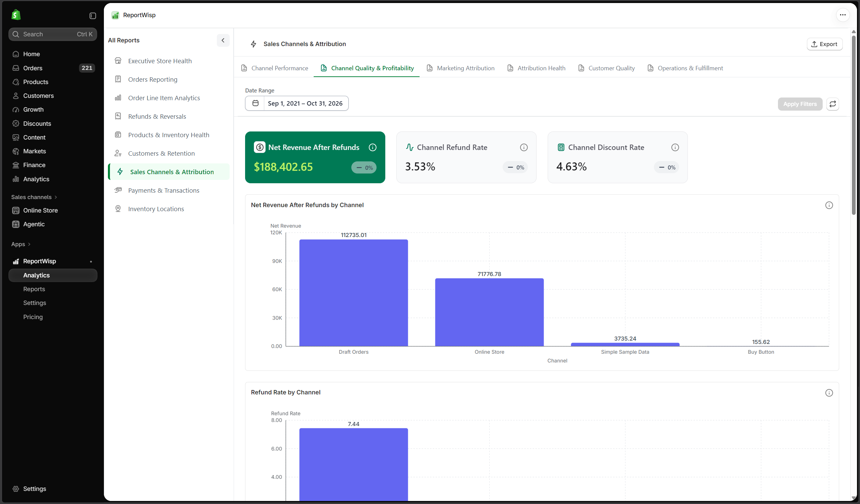
Task: Click the refresh filters icon button
Action: [832, 104]
